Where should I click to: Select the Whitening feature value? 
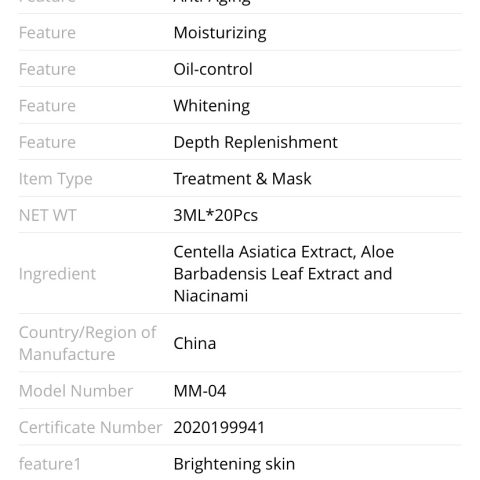tap(212, 106)
